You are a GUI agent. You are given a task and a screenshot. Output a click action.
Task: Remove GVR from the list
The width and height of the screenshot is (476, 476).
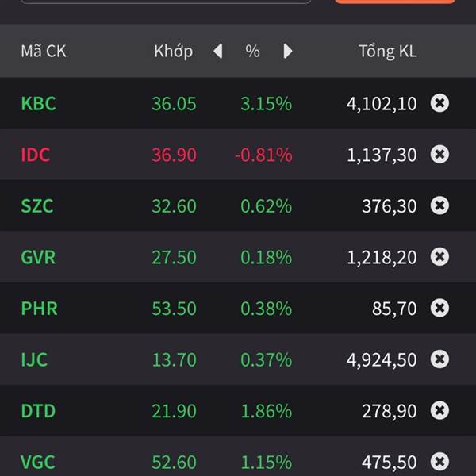440,257
